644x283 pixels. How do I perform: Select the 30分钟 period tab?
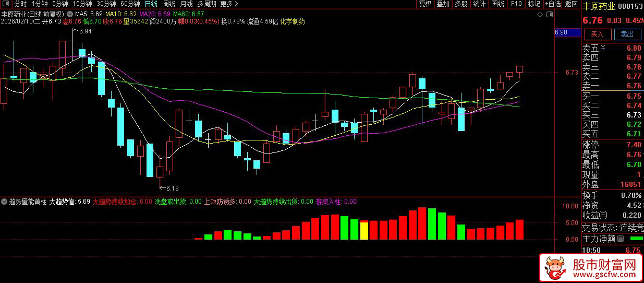106,4
